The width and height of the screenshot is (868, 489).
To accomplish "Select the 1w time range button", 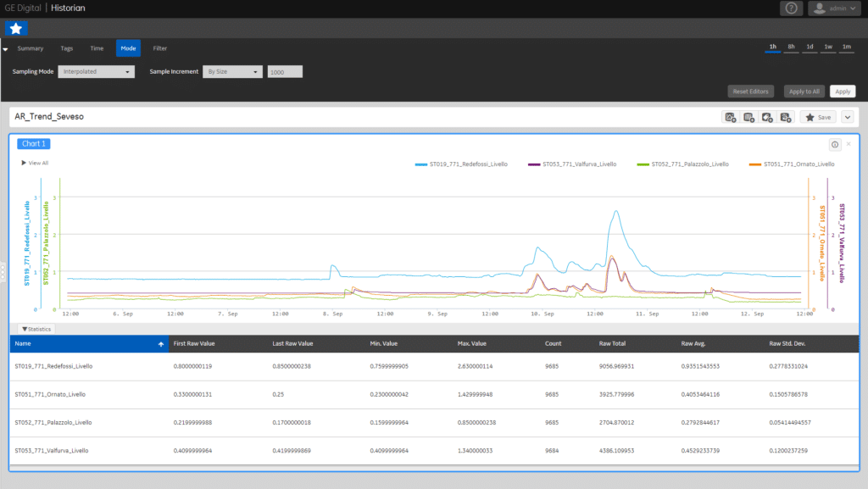I will [x=828, y=46].
